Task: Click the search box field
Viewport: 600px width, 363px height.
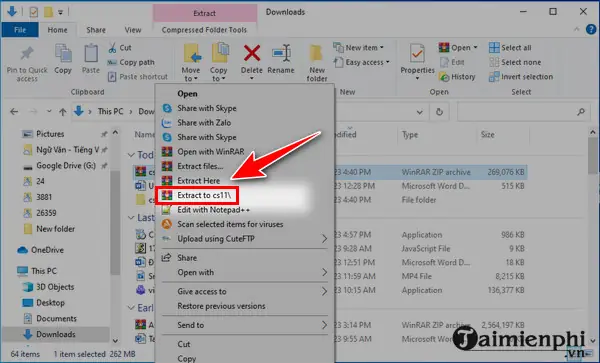Action: [522, 112]
